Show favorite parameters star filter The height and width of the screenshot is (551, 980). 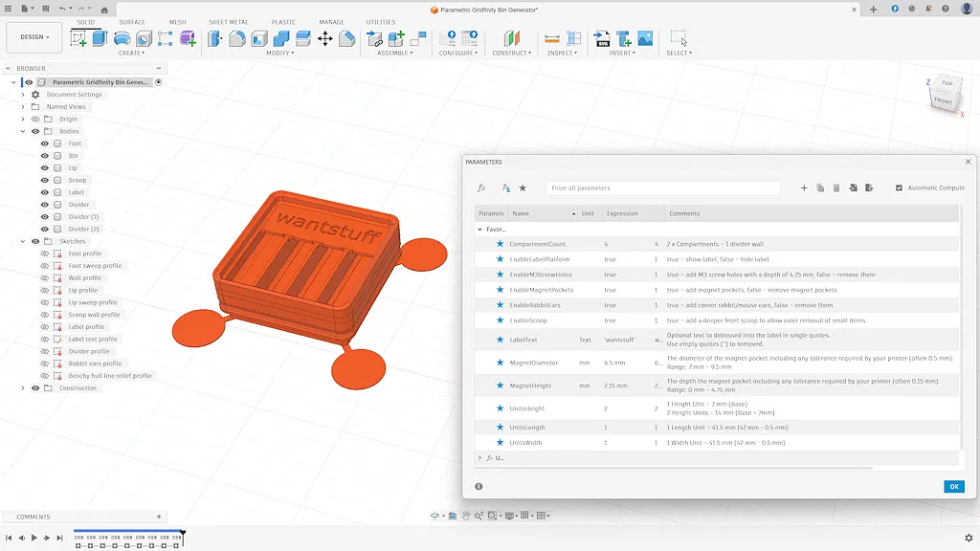[523, 188]
